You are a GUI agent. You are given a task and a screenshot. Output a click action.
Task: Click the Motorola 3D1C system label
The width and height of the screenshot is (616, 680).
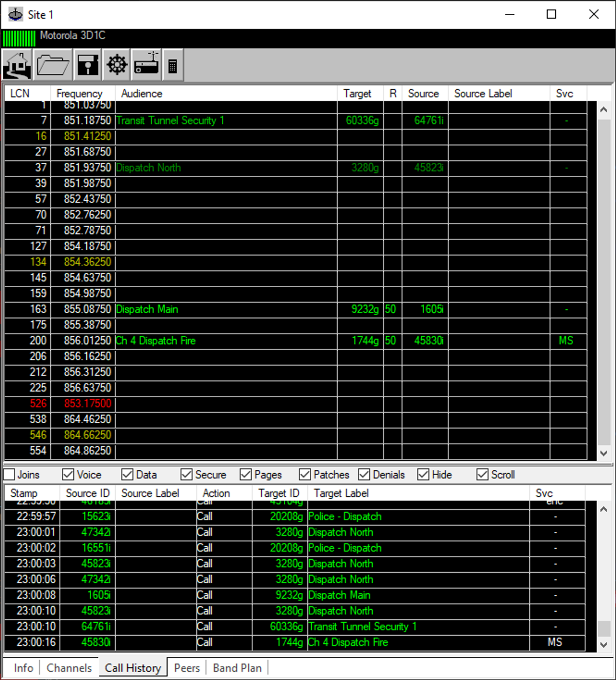(73, 36)
